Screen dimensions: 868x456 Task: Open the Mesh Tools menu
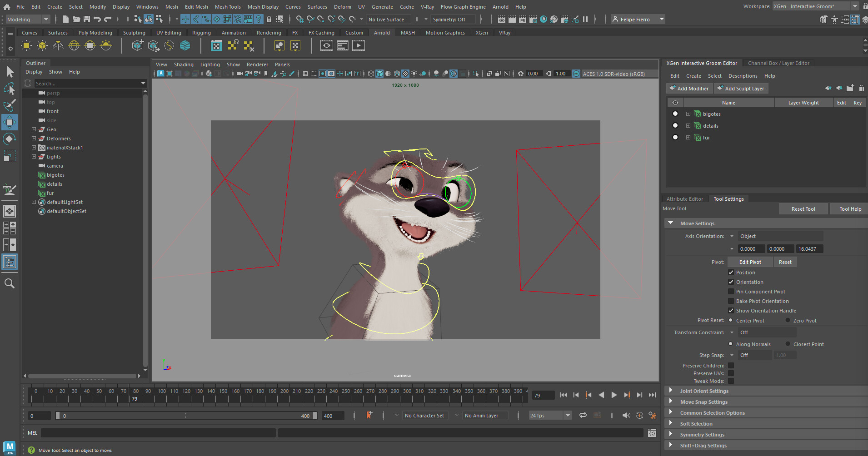coord(228,7)
